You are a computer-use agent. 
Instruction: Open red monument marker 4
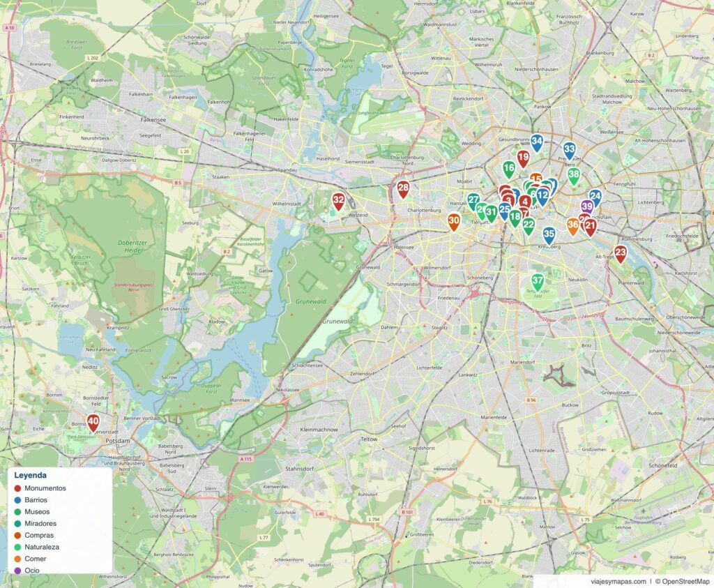(525, 202)
